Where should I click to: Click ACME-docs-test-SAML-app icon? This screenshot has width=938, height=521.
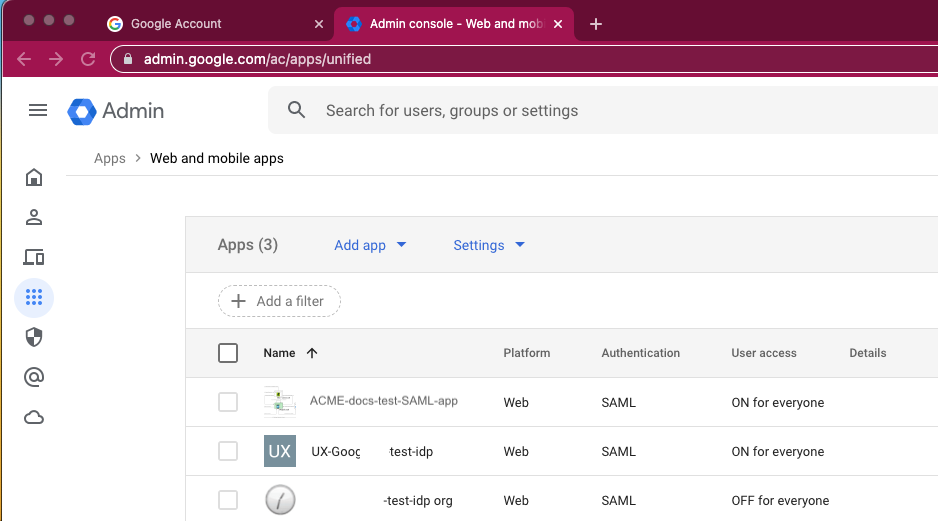[x=280, y=402]
